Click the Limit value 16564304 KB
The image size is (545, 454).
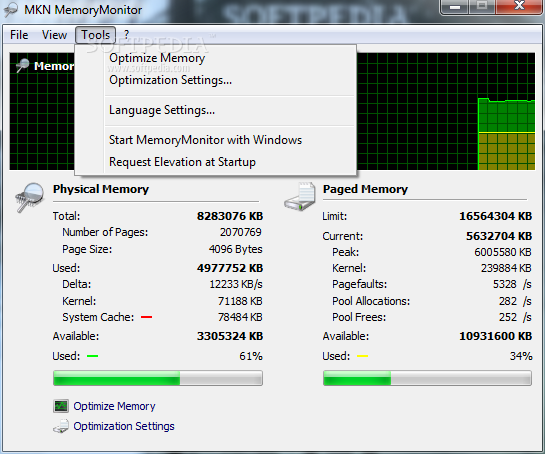496,216
